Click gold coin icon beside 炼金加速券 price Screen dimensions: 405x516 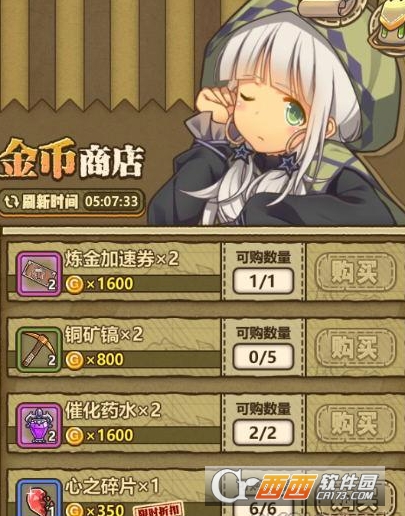[x=74, y=285]
